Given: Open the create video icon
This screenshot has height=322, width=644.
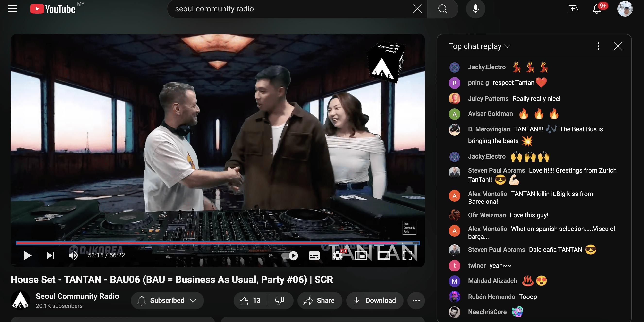Looking at the screenshot, I should click(x=573, y=9).
